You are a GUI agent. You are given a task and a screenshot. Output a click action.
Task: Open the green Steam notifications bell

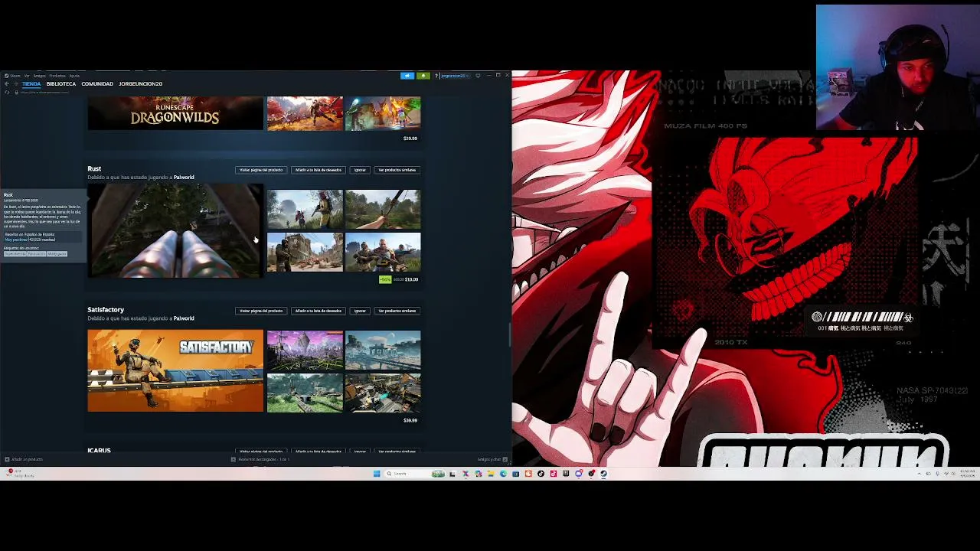point(423,76)
